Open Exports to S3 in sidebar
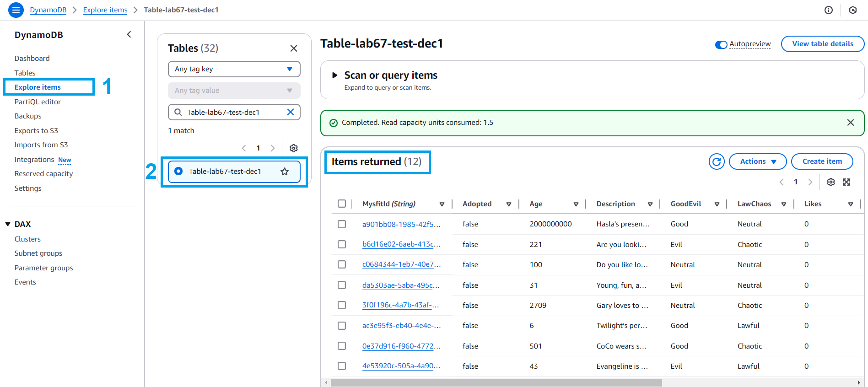 tap(36, 130)
